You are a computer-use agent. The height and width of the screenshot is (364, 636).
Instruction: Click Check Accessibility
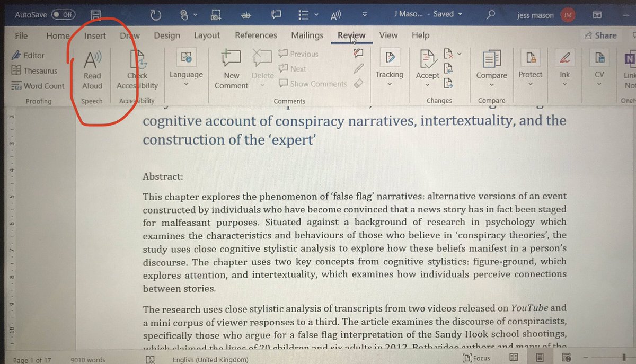coord(137,69)
